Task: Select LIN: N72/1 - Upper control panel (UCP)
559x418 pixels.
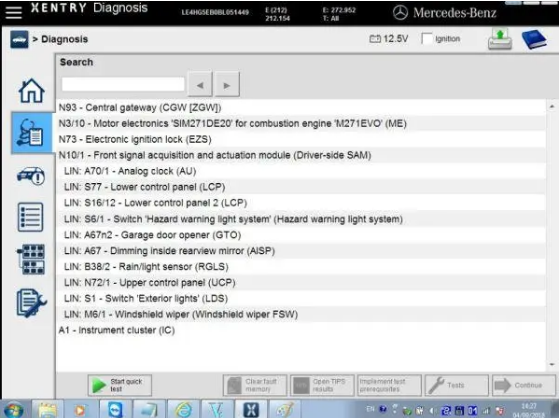Action: (301, 282)
